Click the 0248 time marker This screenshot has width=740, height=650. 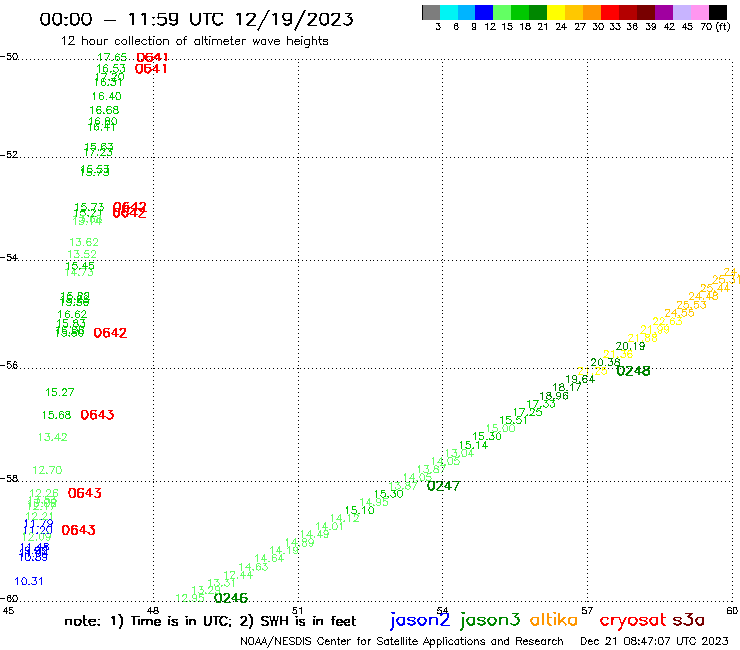tap(633, 371)
